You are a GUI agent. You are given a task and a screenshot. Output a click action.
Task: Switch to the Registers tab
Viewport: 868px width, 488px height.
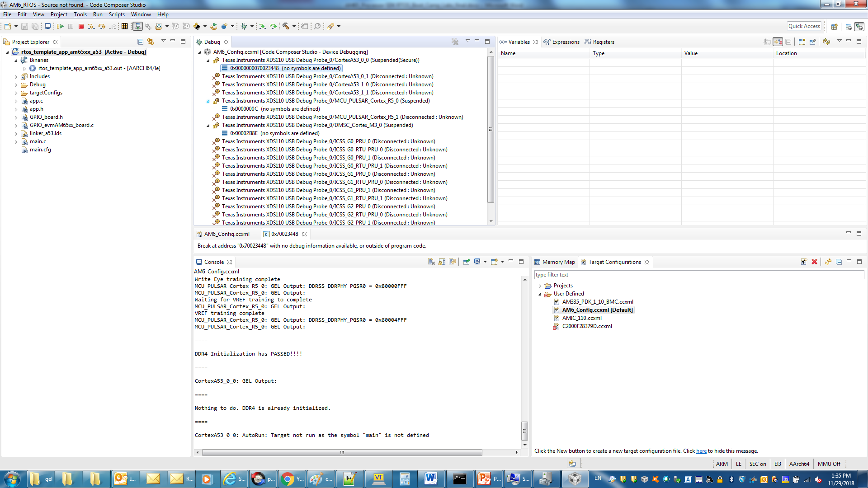(599, 42)
